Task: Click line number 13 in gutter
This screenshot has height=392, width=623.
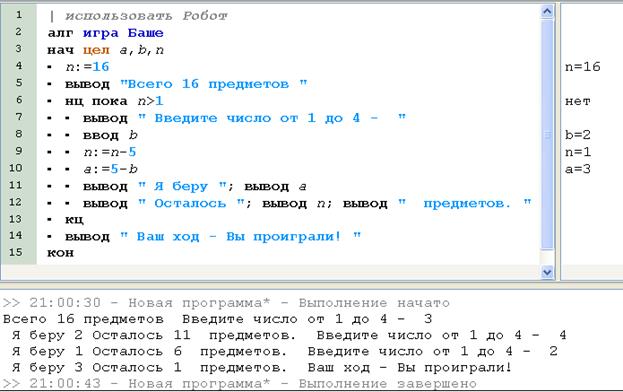Action: (x=15, y=219)
